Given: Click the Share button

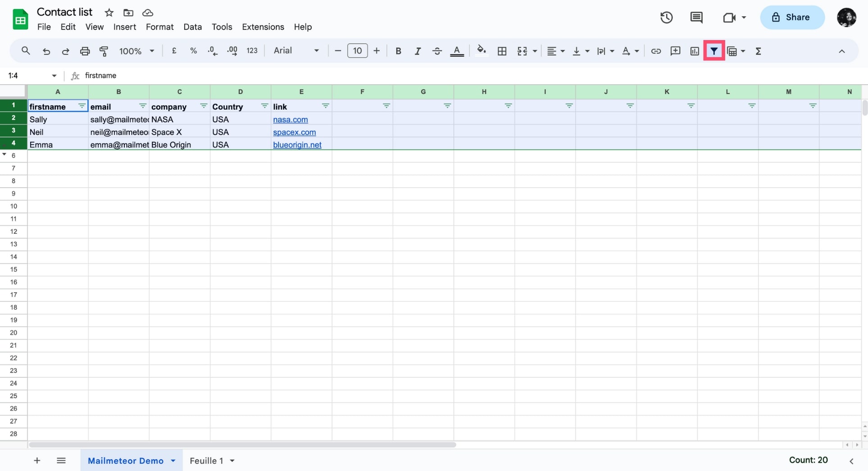Looking at the screenshot, I should click(792, 18).
